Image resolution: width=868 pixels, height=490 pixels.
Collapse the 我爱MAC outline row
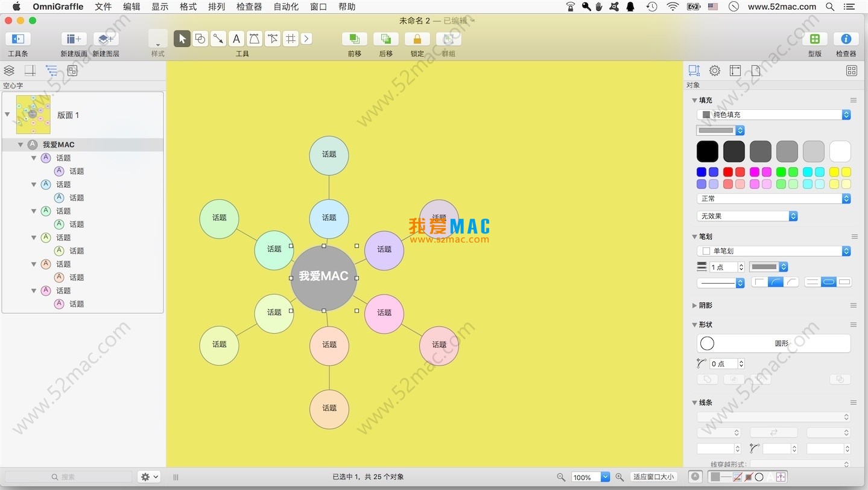pos(21,145)
